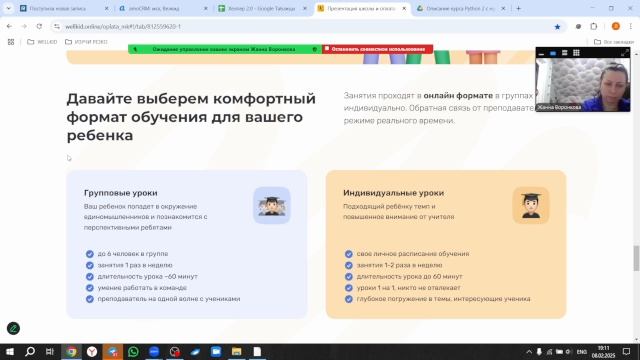The width and height of the screenshot is (640, 360).
Task: Show hidden system tray icons
Action: pyautogui.click(x=529, y=352)
